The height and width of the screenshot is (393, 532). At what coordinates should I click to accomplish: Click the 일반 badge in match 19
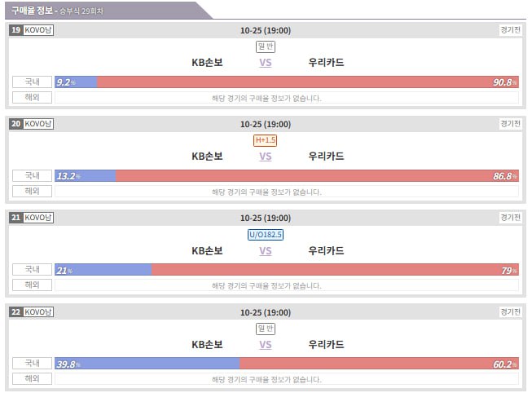click(266, 46)
